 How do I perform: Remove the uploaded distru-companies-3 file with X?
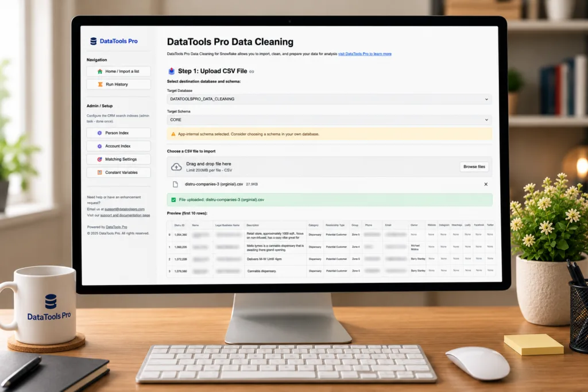(486, 184)
